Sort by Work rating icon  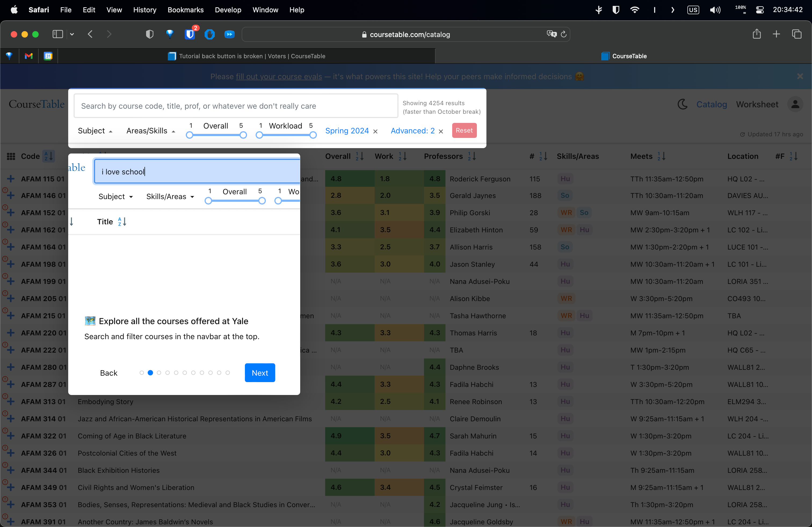(x=403, y=156)
